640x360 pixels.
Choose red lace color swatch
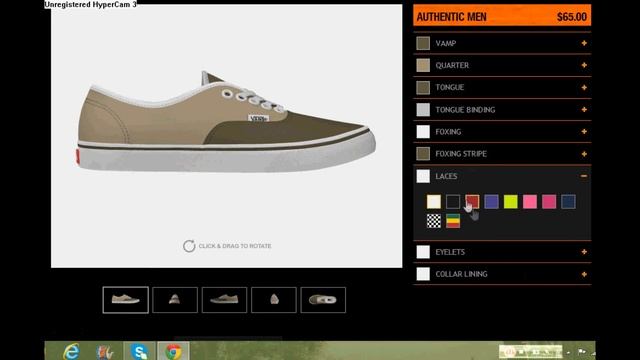(x=472, y=202)
